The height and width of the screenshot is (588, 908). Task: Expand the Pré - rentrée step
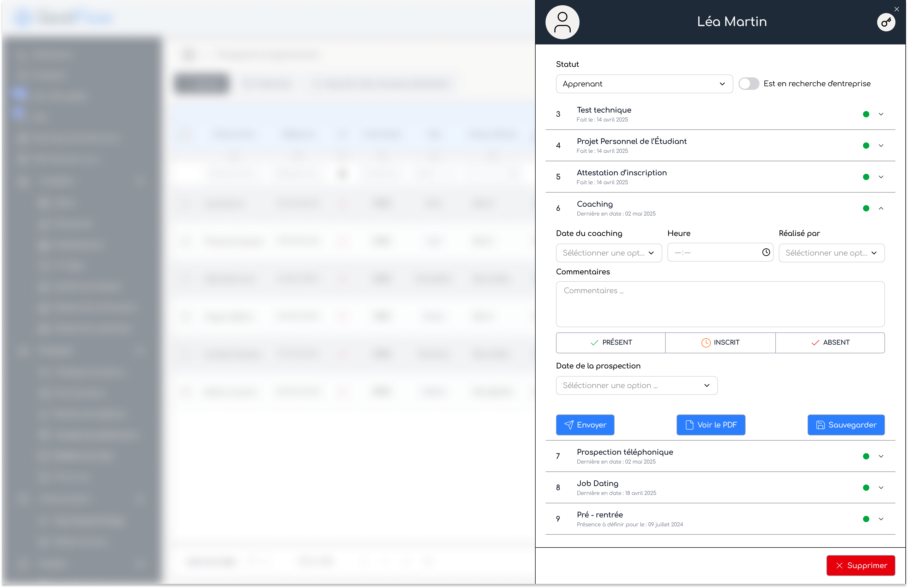coord(881,519)
